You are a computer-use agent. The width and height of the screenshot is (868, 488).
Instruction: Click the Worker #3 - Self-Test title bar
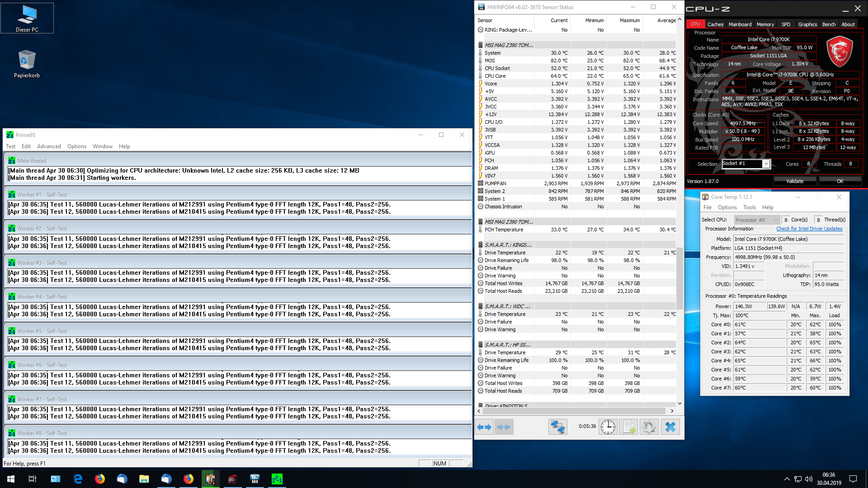coord(238,263)
